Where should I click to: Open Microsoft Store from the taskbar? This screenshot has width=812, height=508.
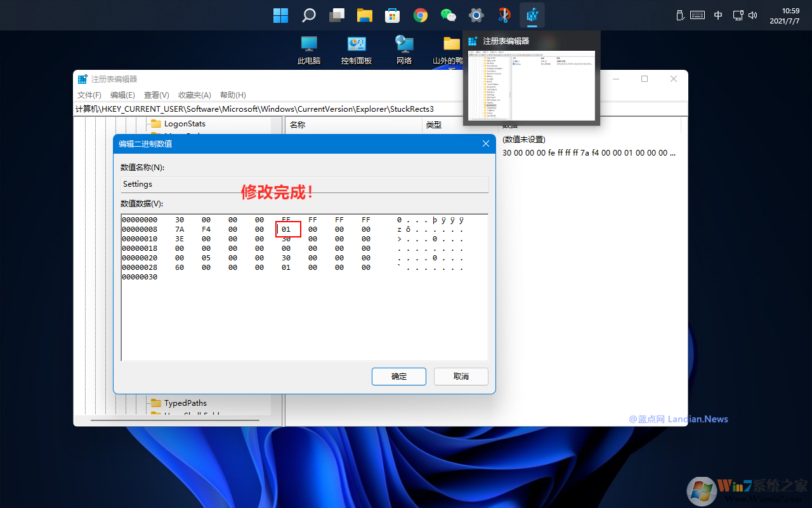point(392,15)
